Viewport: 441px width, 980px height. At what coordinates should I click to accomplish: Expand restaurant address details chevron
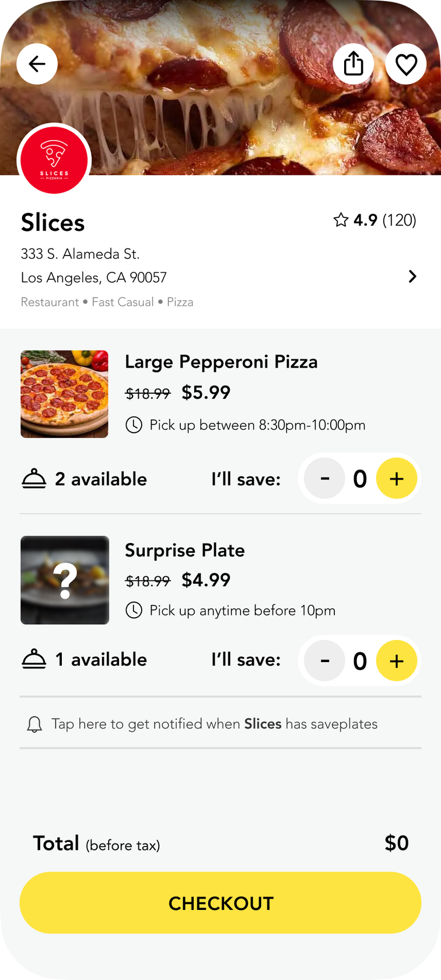pos(412,276)
